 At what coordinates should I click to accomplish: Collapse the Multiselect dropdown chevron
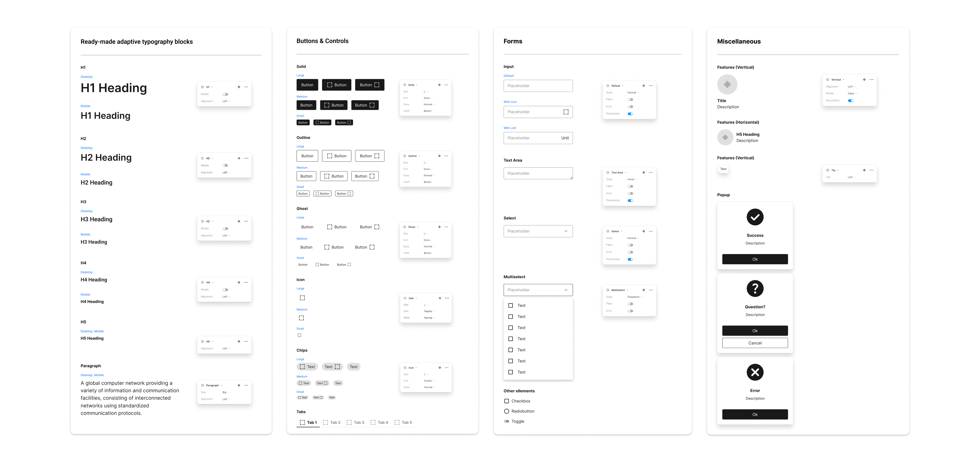pos(566,290)
